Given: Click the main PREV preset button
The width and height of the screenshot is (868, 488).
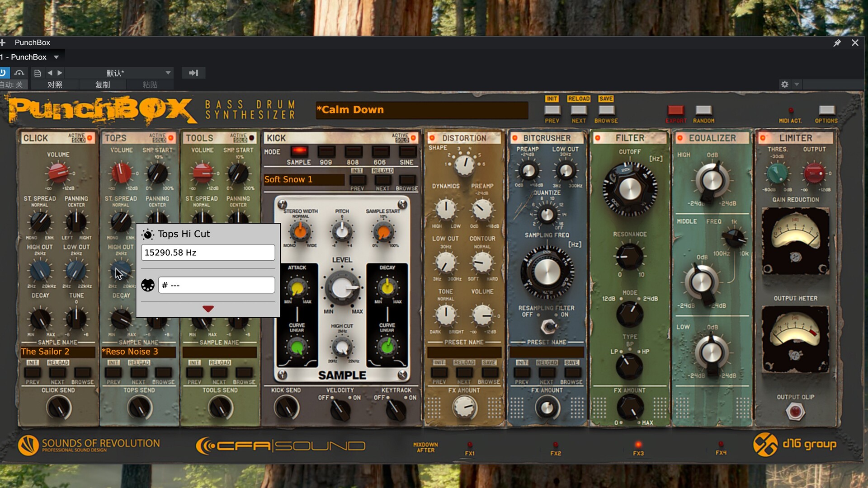Looking at the screenshot, I should click(552, 110).
